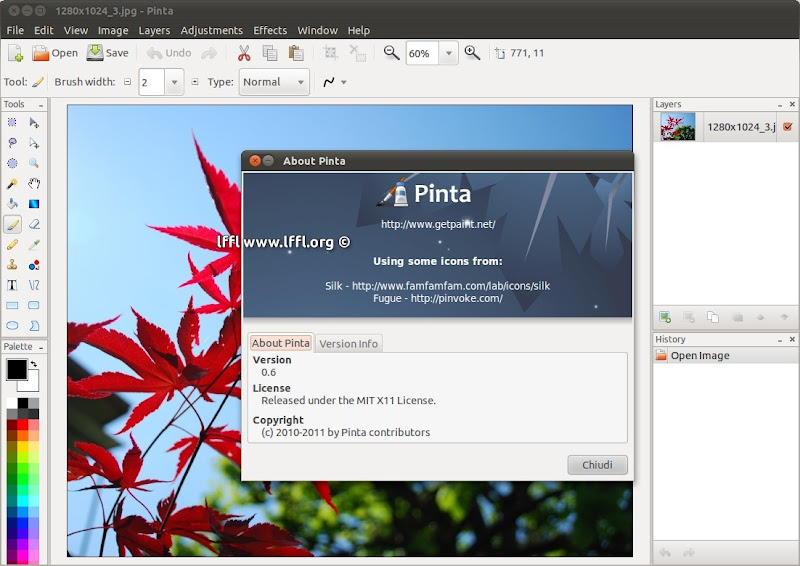Select the Pencil tool
800x566 pixels.
tap(12, 244)
